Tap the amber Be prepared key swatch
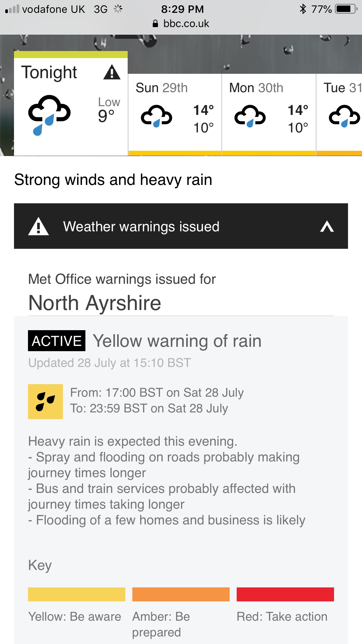Image resolution: width=362 pixels, height=644 pixels. 181,594
